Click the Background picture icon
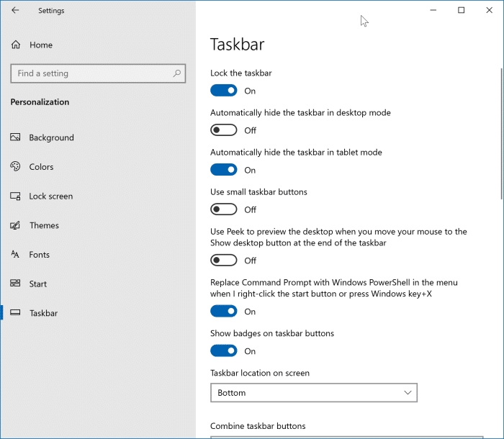Image resolution: width=504 pixels, height=439 pixels. coord(15,137)
